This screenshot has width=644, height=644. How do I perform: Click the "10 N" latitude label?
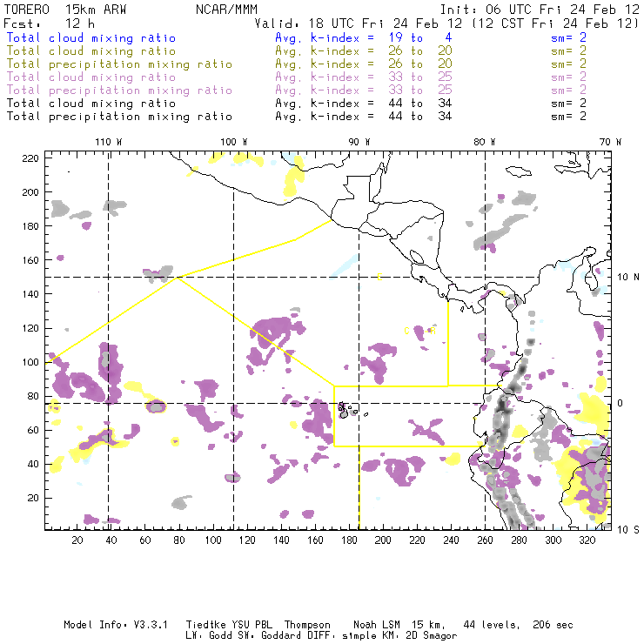[x=628, y=277]
